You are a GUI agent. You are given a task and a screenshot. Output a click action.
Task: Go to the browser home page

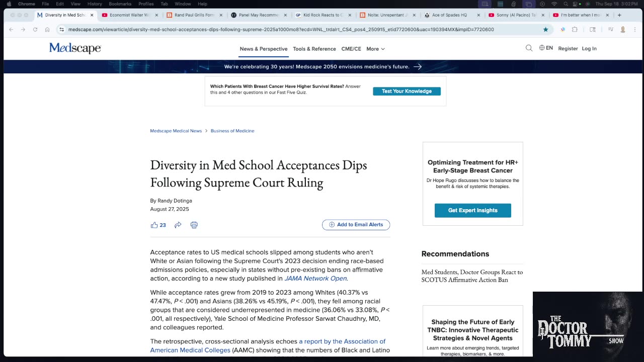[x=47, y=30]
